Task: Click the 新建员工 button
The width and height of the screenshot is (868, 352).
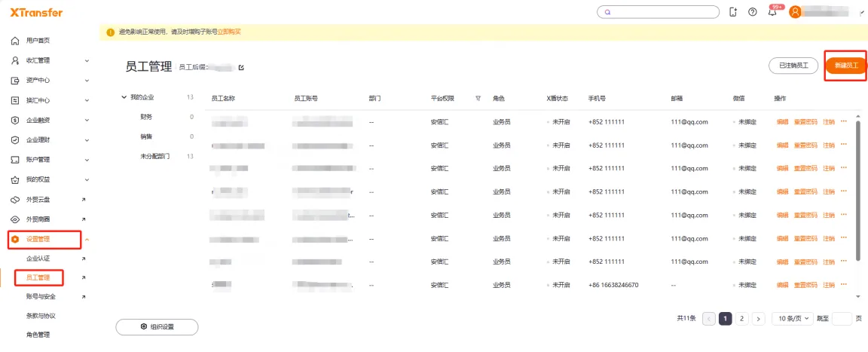Action: point(845,66)
